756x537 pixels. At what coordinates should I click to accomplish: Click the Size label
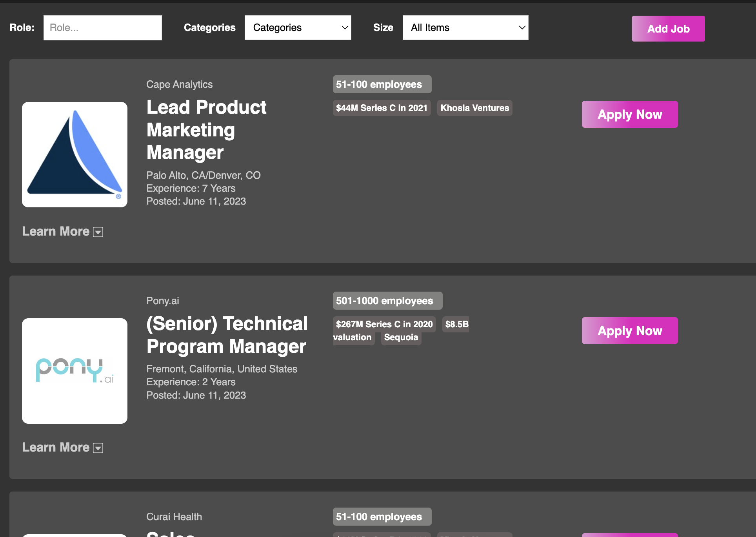pos(383,27)
